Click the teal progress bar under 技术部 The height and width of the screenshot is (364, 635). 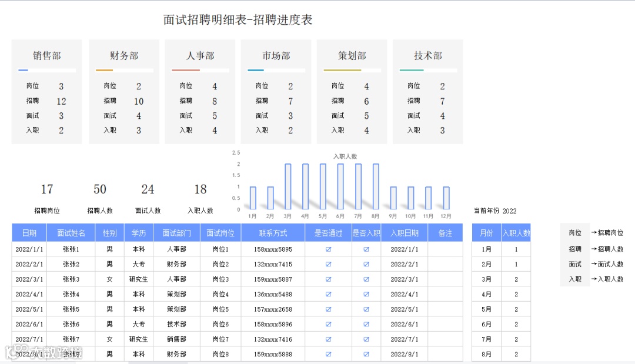pos(412,71)
